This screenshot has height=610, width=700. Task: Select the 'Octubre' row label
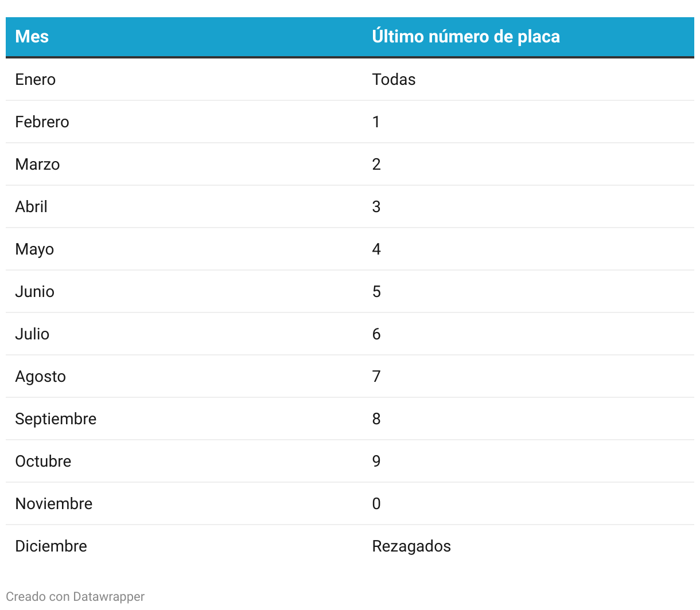[43, 461]
